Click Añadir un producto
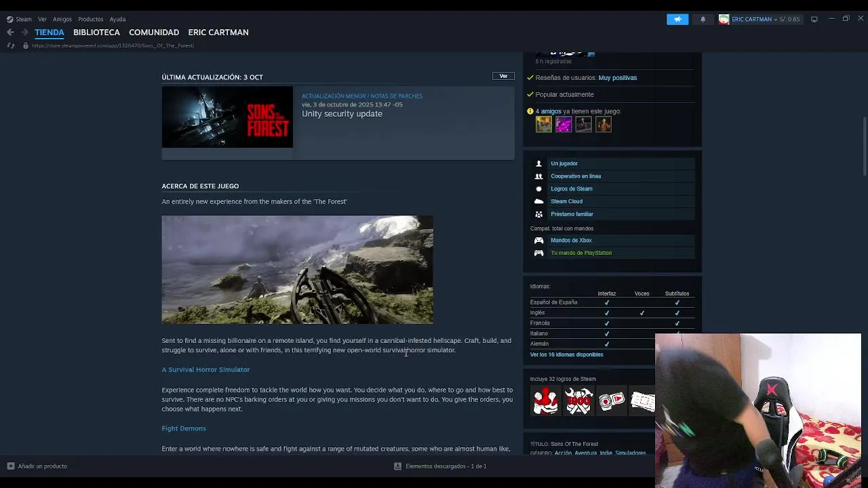The width and height of the screenshot is (868, 488). click(x=37, y=466)
